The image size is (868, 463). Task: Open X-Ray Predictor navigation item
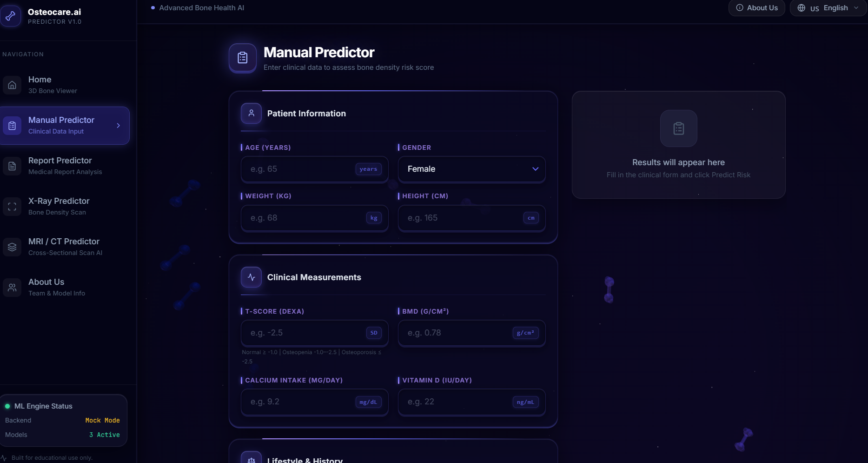pyautogui.click(x=65, y=207)
